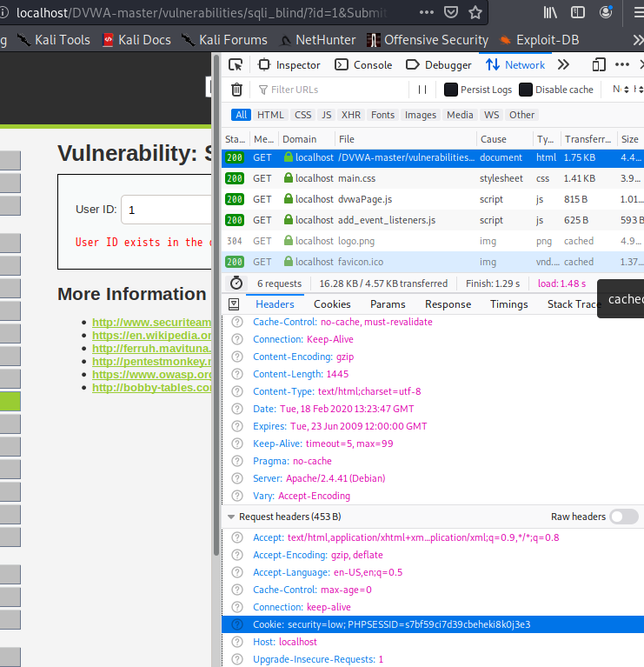Select the dvwaPage.js request row
Image resolution: width=644 pixels, height=667 pixels.
point(433,199)
